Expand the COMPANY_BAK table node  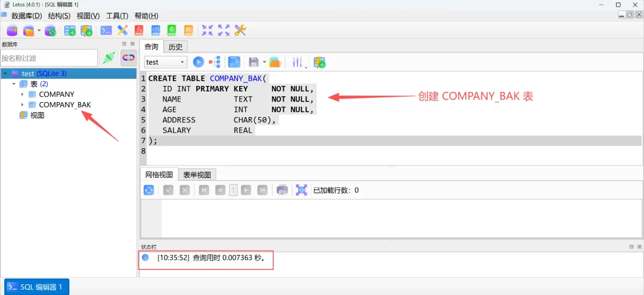point(22,105)
